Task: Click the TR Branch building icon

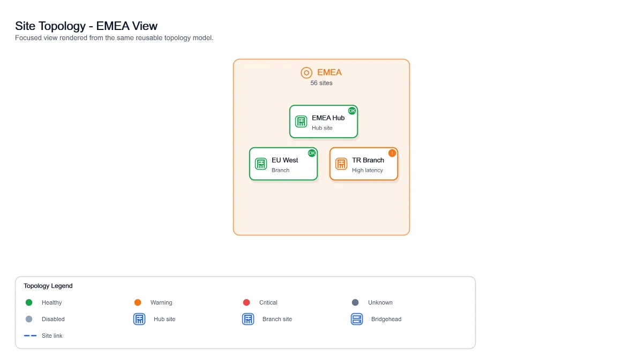Action: tap(341, 164)
